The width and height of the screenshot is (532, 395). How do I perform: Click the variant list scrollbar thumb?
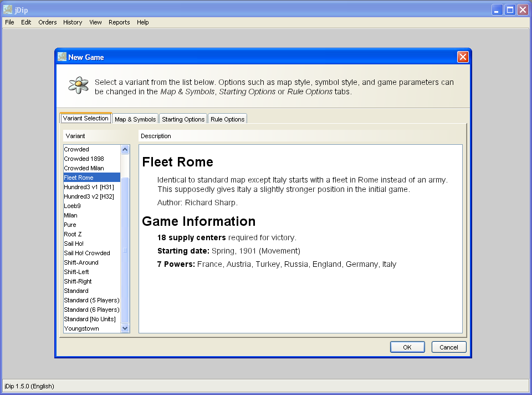(x=125, y=250)
